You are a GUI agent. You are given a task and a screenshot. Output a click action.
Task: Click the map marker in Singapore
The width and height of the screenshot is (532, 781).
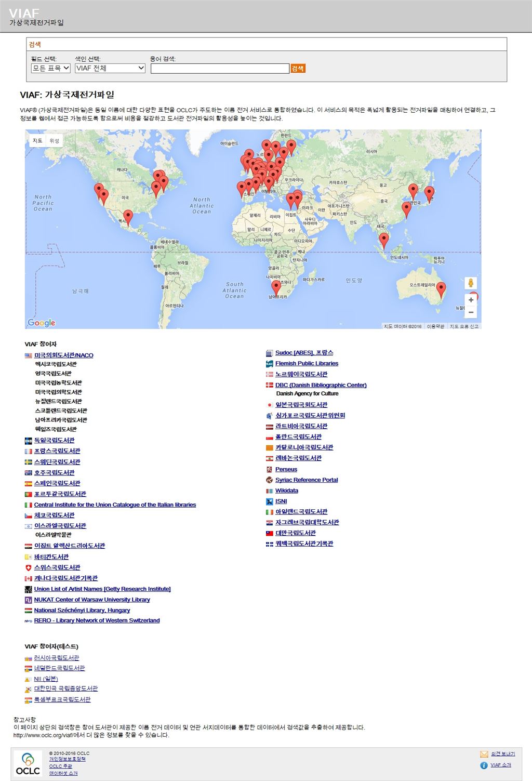point(384,240)
